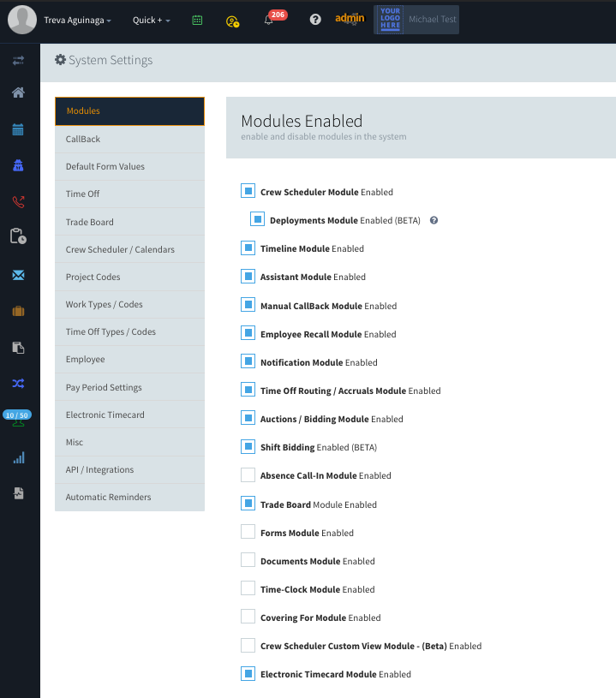Toggle Shift Bidding Enabled (BETA) checkbox

point(248,446)
